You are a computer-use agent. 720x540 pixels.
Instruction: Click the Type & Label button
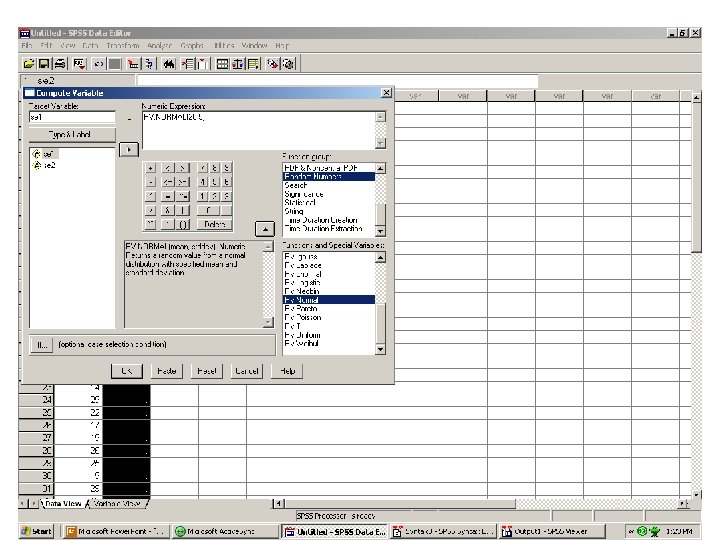pyautogui.click(x=72, y=135)
